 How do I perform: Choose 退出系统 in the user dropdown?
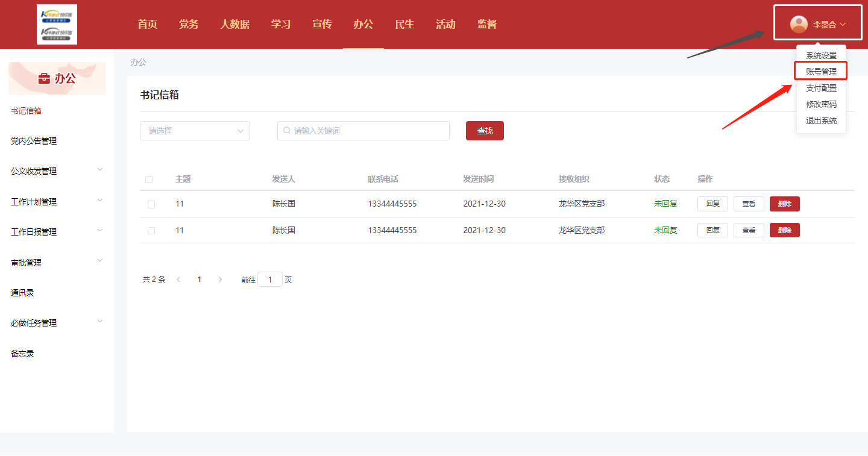click(821, 120)
